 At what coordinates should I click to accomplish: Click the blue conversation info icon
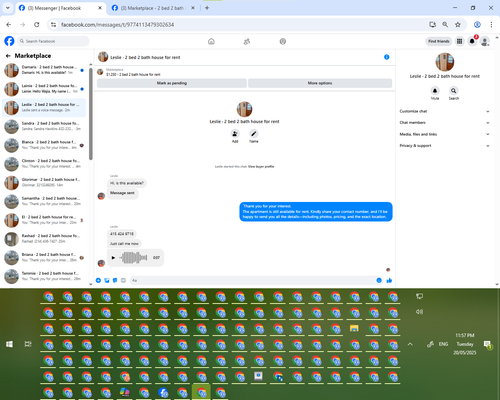387,57
